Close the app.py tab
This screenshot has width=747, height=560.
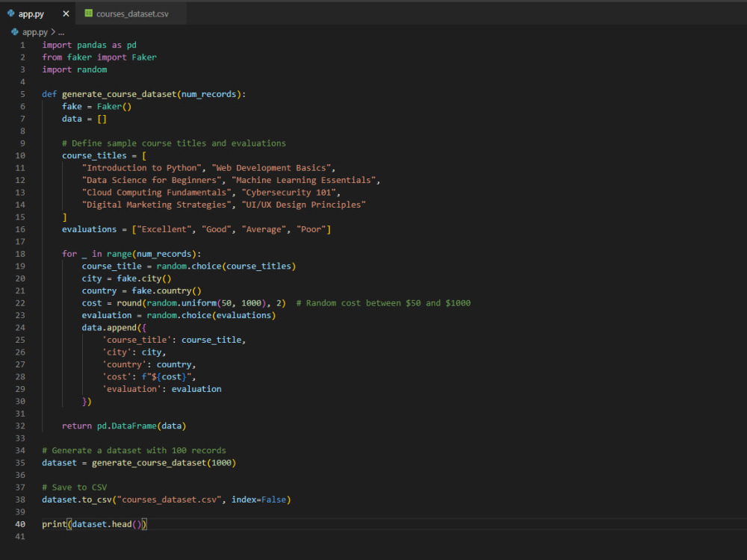pyautogui.click(x=66, y=13)
